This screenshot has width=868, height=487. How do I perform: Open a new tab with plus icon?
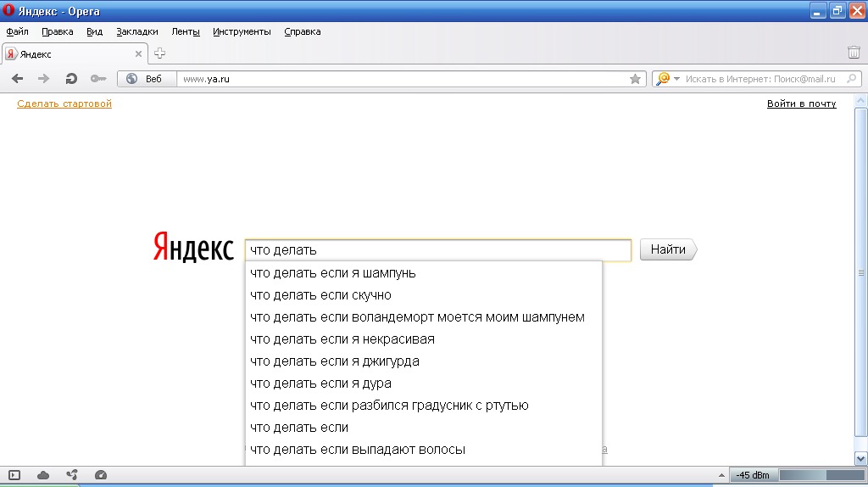(x=159, y=53)
